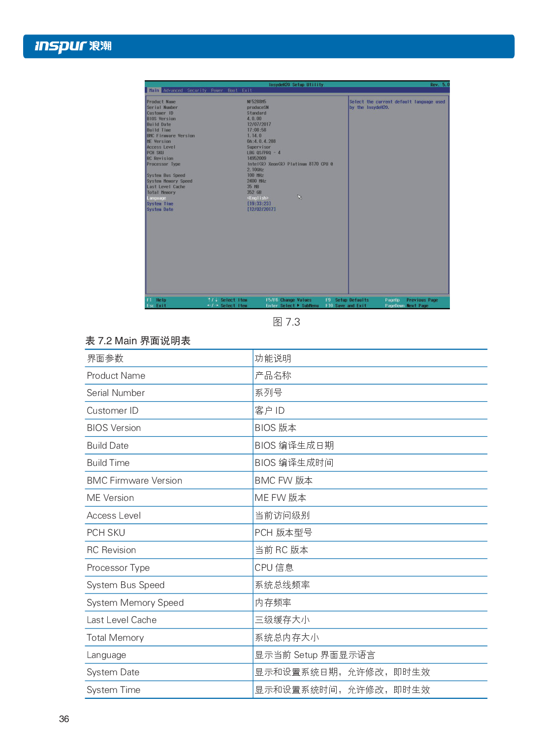This screenshot has width=538, height=756.
Task: Click the page number 36
Action: (64, 719)
